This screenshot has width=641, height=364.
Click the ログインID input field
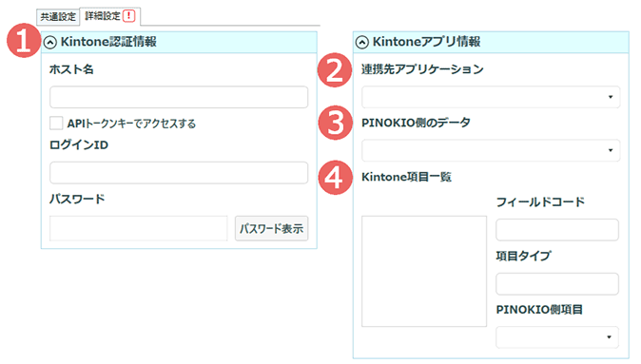[x=179, y=173]
